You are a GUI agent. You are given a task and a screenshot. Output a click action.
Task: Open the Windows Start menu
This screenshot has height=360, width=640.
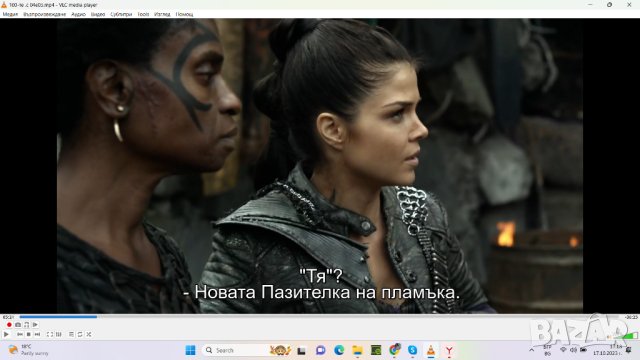190,350
